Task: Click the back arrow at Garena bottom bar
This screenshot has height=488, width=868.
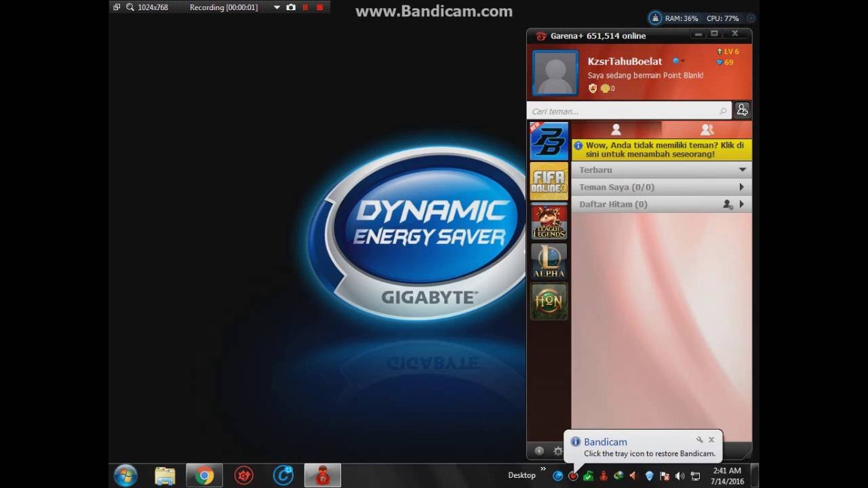Action: [539, 451]
